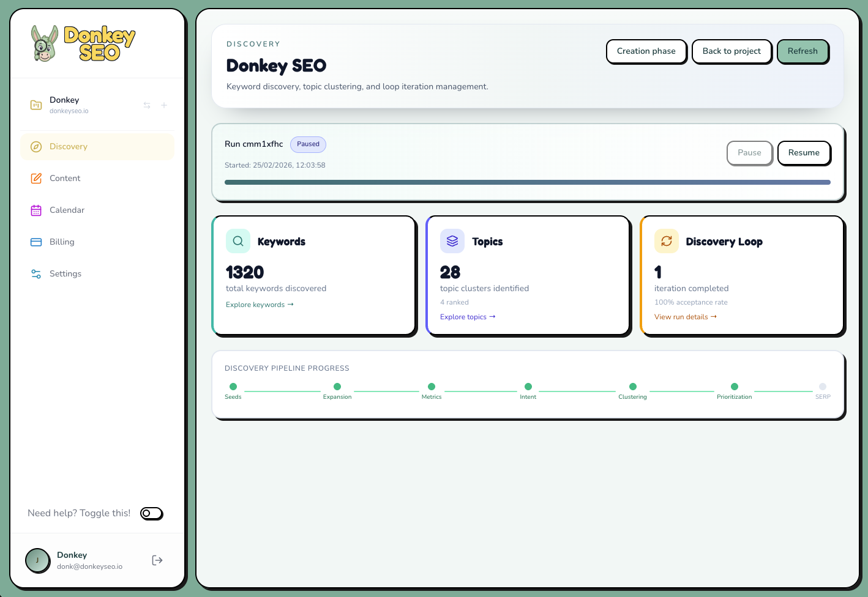The image size is (868, 597).
Task: Go to the Calendar page
Action: pyautogui.click(x=67, y=210)
